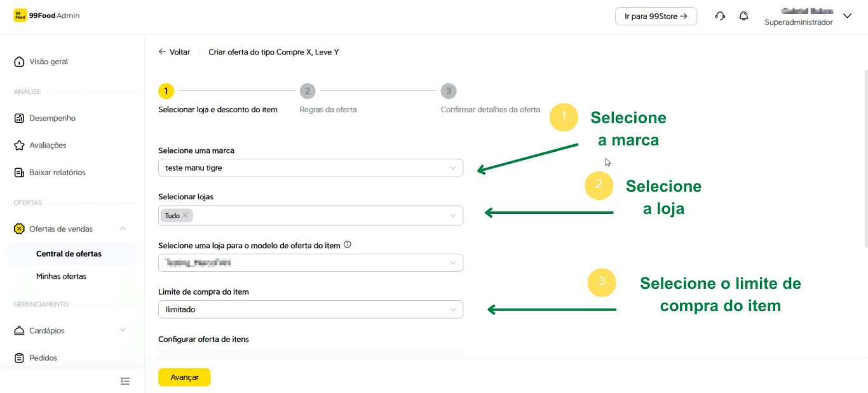The height and width of the screenshot is (393, 868).
Task: Open Avaliações in the sidebar
Action: [48, 145]
